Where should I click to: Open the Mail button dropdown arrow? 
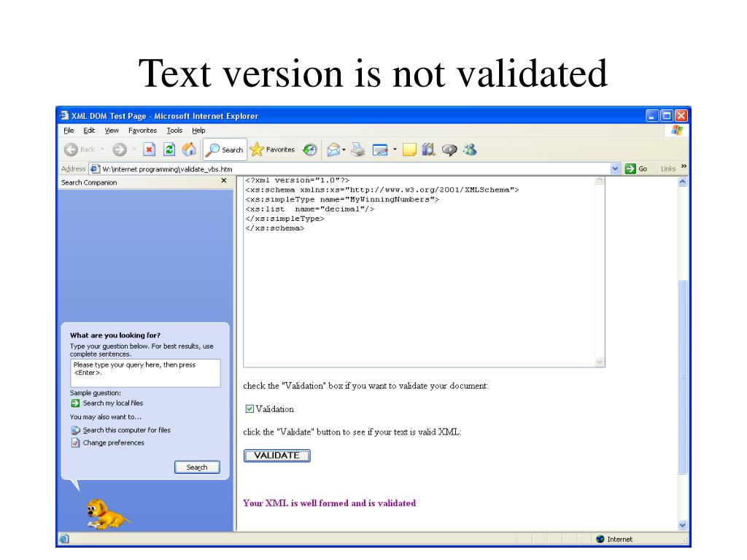344,149
